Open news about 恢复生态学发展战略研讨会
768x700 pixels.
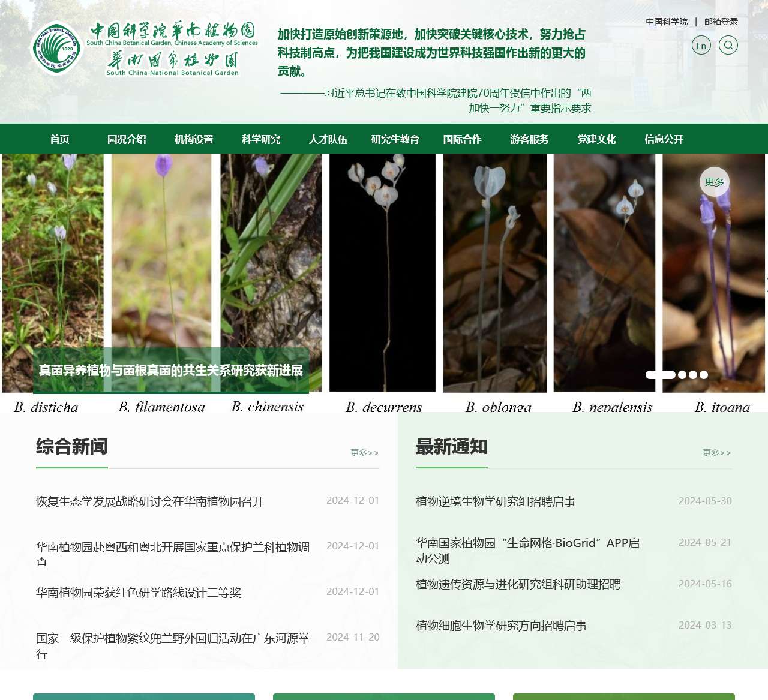click(150, 501)
